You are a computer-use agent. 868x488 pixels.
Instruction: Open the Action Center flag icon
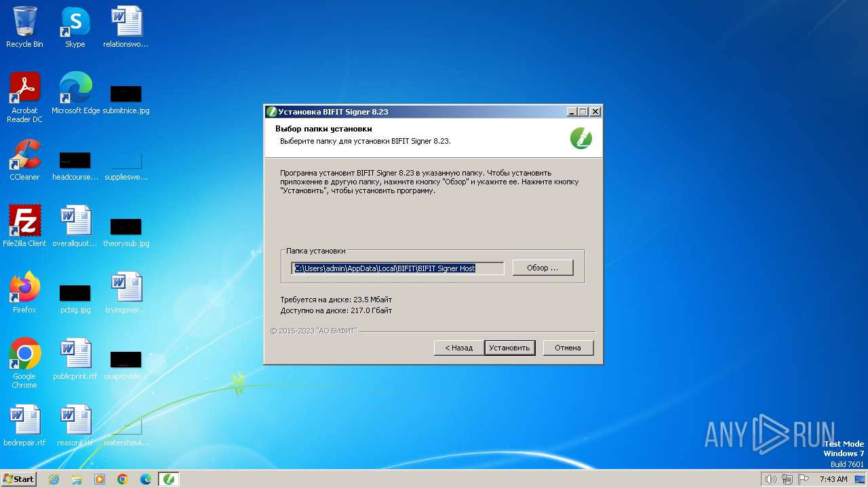(804, 479)
